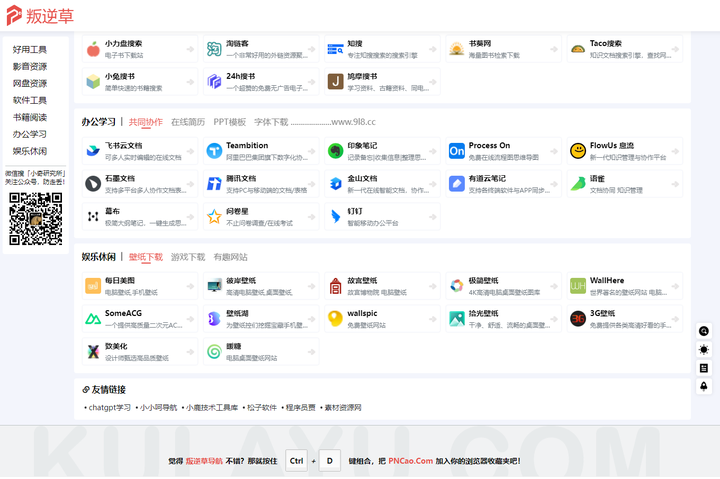Select the 共同协作 tab

[x=146, y=122]
